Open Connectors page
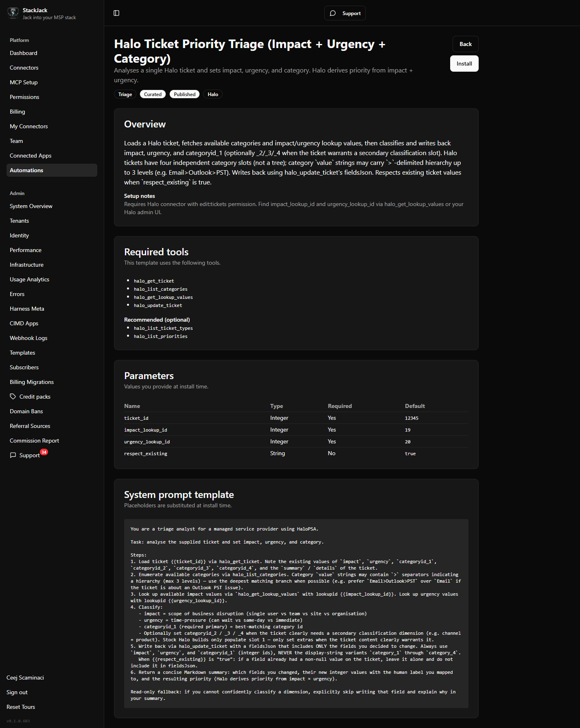The width and height of the screenshot is (580, 728). tap(52, 68)
